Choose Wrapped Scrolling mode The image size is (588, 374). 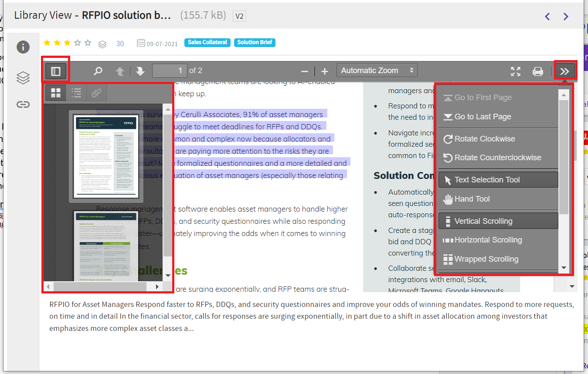coord(498,259)
